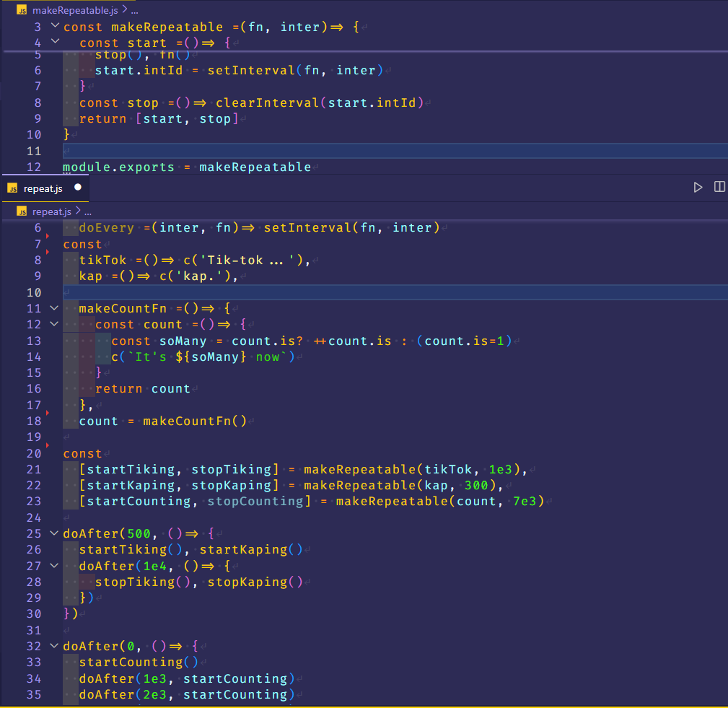Image resolution: width=728 pixels, height=708 pixels.
Task: Click 'clearInterval' in the stop definition
Action: [x=267, y=102]
